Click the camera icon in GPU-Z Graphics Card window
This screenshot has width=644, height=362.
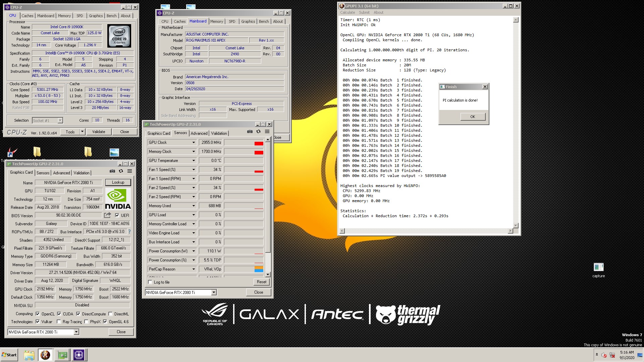(x=112, y=171)
